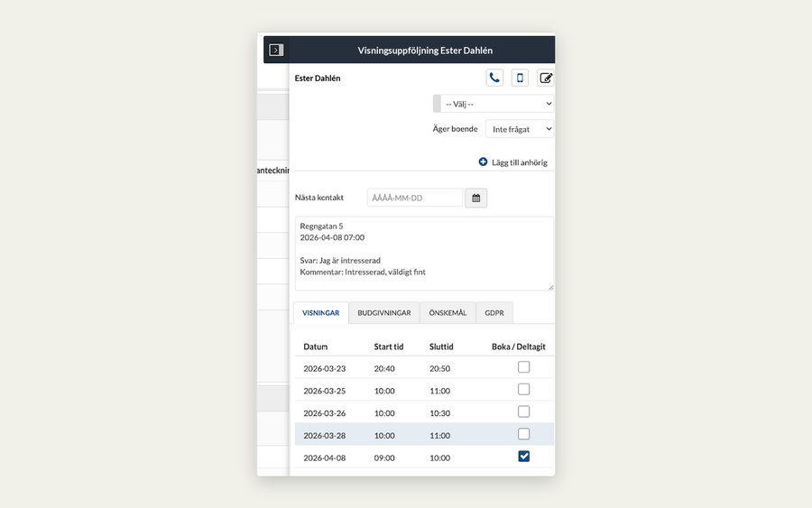Check booking box for 2026-03-28
The image size is (812, 508).
tap(523, 434)
